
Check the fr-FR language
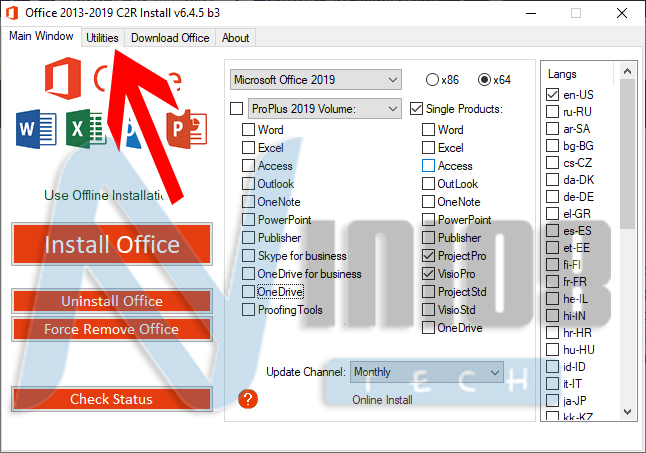pos(552,281)
